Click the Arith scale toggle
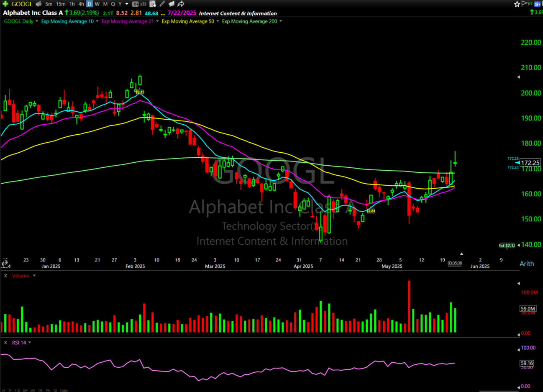Screen dimensions: 543x392 (527, 264)
